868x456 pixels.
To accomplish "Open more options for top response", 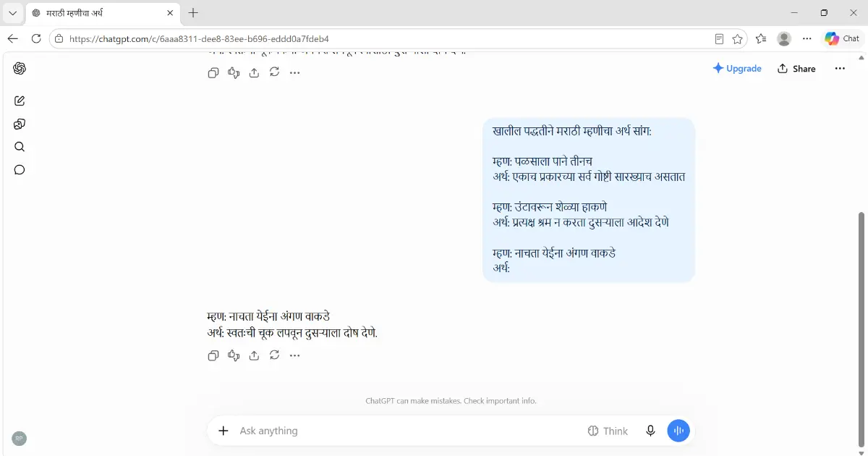I will (294, 72).
